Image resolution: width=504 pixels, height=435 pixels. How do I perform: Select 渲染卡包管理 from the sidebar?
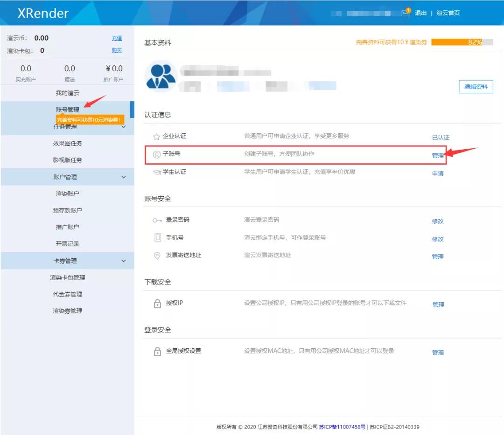[x=68, y=278]
